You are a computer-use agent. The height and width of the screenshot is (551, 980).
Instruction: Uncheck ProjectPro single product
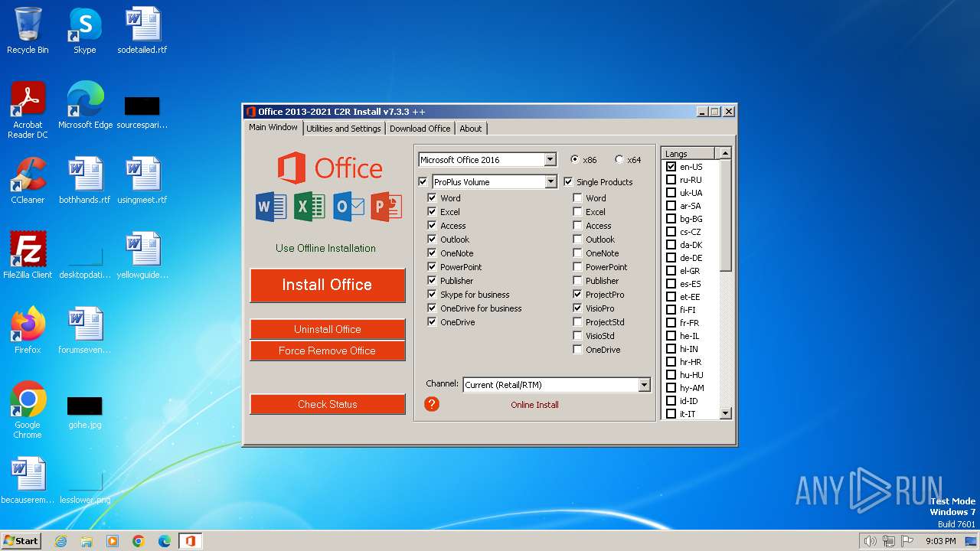tap(577, 295)
